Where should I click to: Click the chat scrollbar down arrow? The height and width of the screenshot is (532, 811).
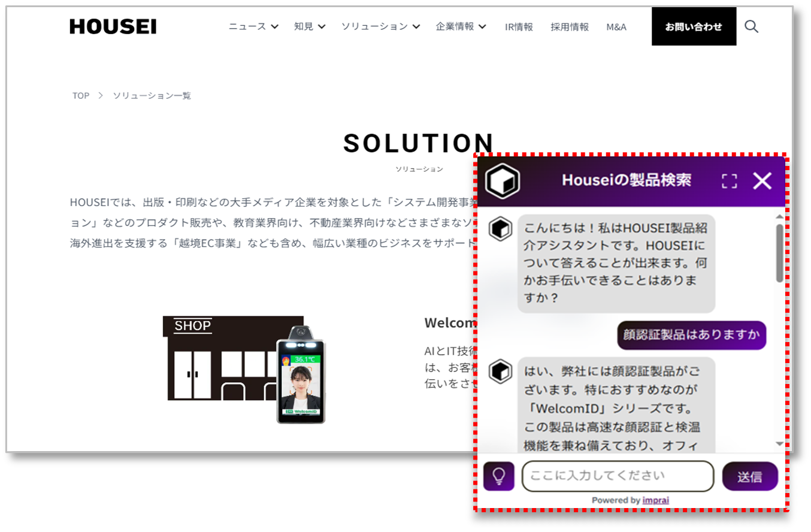tap(779, 444)
